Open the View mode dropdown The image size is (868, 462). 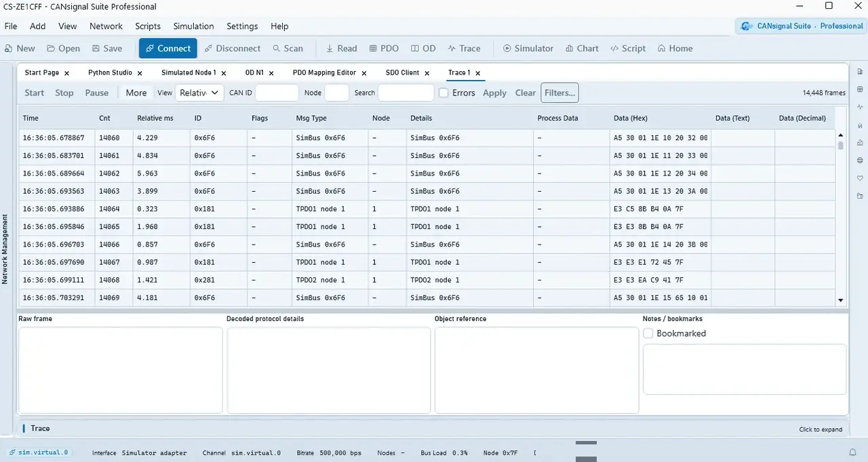[199, 93]
